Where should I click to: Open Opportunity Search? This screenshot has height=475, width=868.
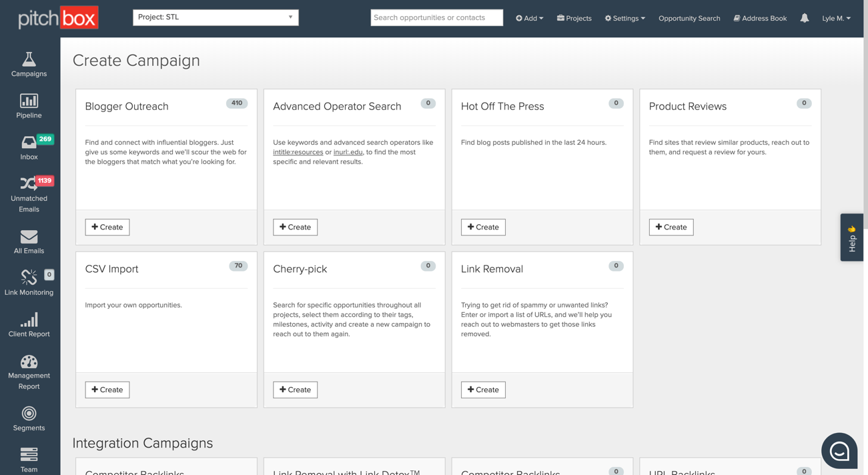pyautogui.click(x=689, y=18)
